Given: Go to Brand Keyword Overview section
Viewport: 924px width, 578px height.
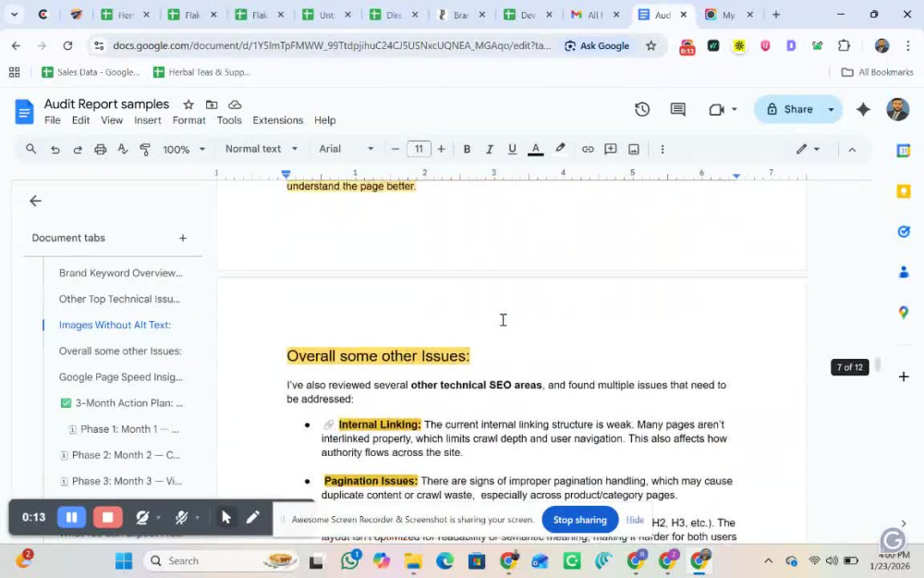Looking at the screenshot, I should 121,273.
